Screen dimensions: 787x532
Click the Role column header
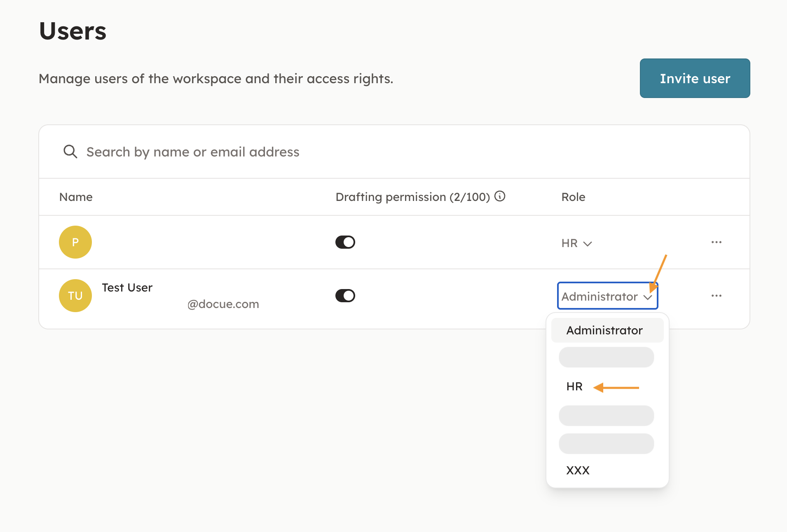click(x=573, y=197)
